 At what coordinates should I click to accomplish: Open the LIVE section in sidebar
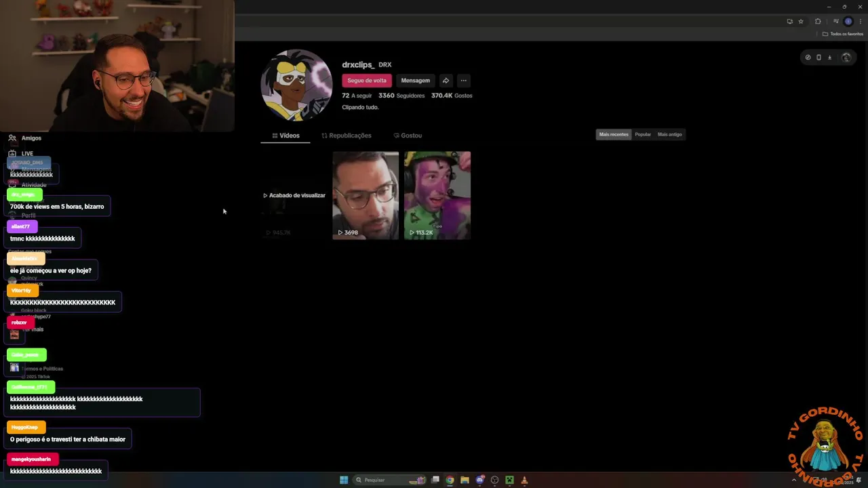[x=21, y=153]
